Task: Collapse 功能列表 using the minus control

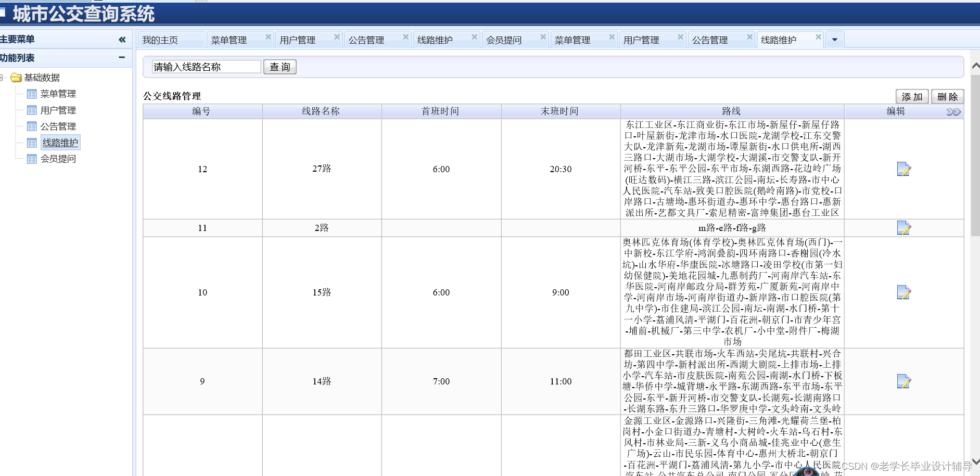Action: (122, 57)
